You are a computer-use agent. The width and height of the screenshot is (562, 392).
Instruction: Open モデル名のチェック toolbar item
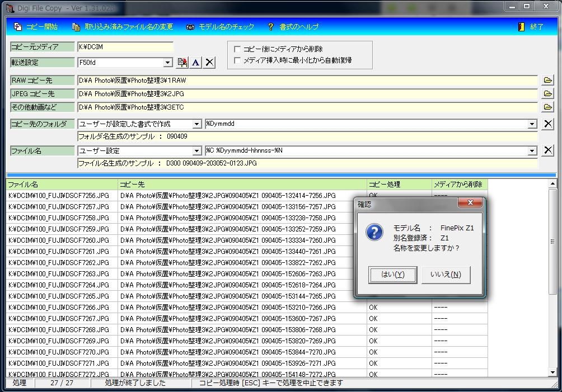tap(221, 26)
